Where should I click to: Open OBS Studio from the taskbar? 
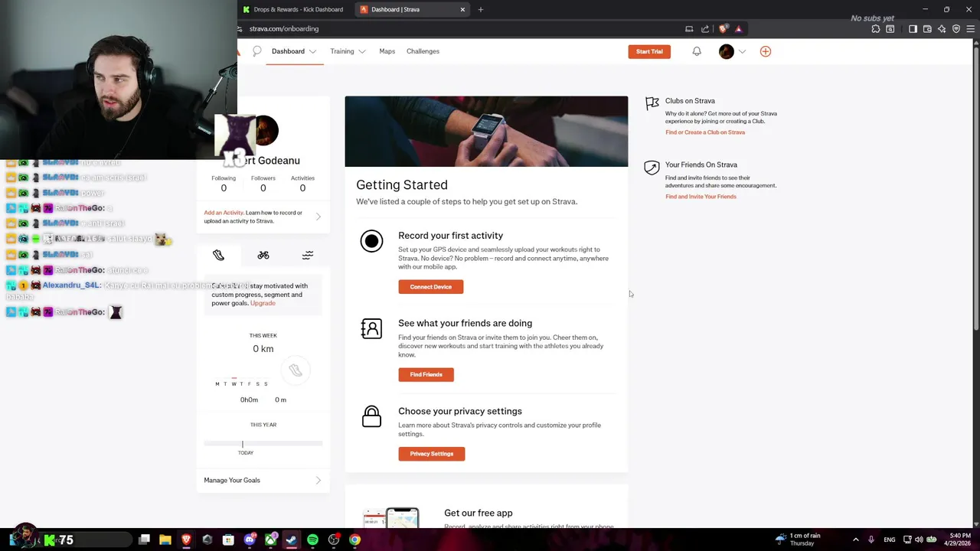point(334,540)
